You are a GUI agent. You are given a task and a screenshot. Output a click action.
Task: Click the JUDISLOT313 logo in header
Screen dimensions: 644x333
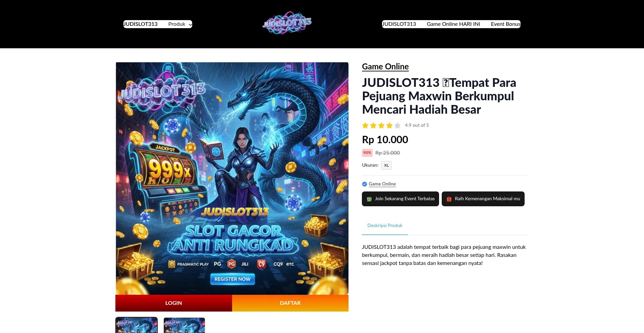(287, 23)
